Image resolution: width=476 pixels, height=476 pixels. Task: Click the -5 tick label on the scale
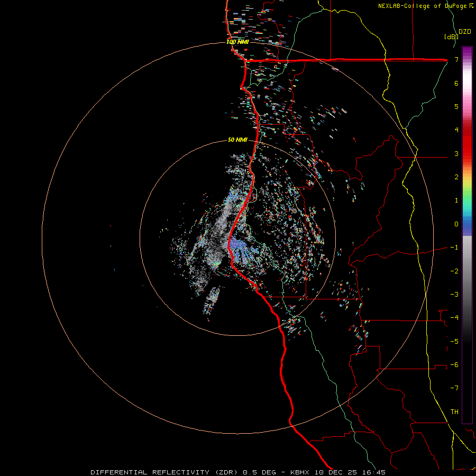pyautogui.click(x=454, y=342)
